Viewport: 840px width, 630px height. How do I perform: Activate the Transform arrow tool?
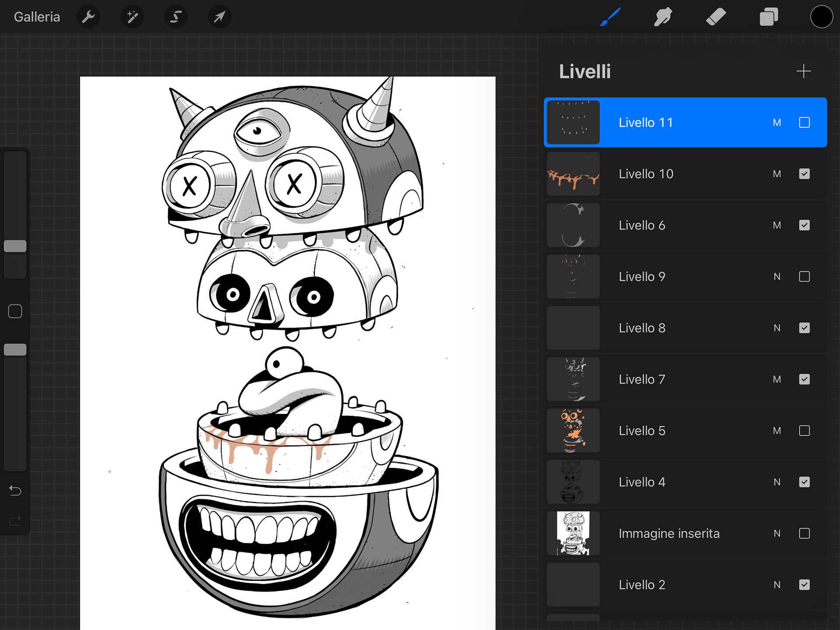219,17
